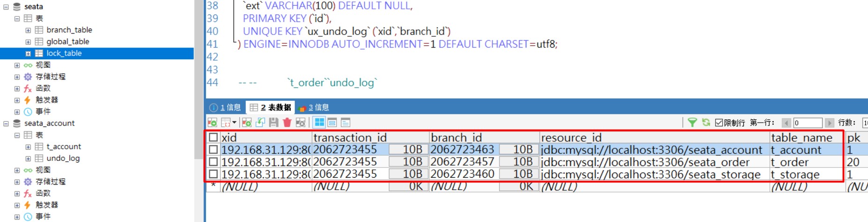Collapse the 表 folder under seata
This screenshot has height=222, width=868.
pos(17,19)
